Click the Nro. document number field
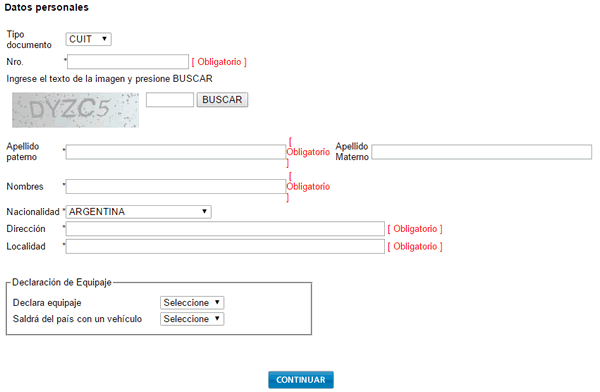This screenshot has height=392, width=600. [128, 62]
